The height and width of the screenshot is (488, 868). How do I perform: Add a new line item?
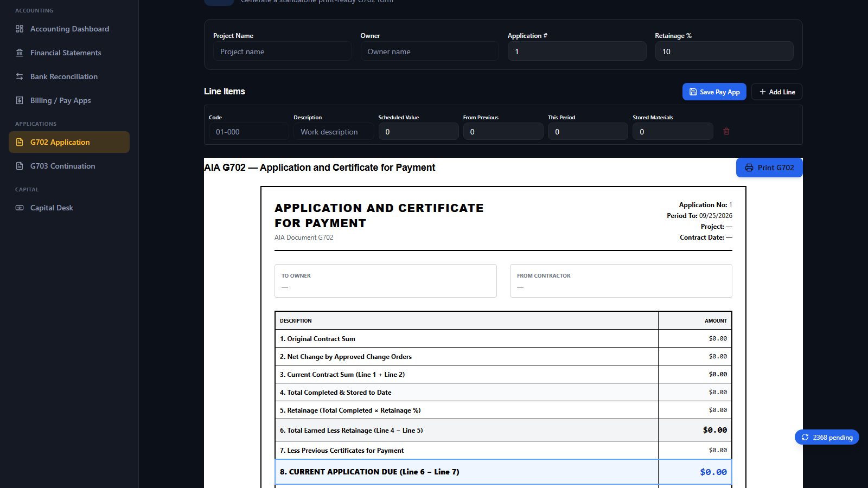click(777, 92)
